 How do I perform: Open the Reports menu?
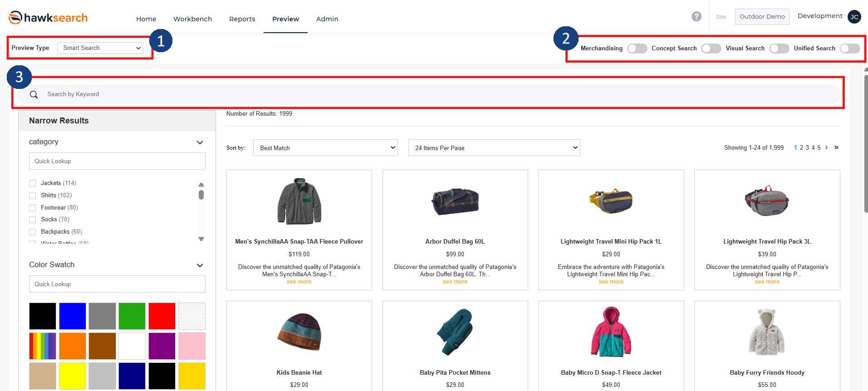pyautogui.click(x=242, y=19)
